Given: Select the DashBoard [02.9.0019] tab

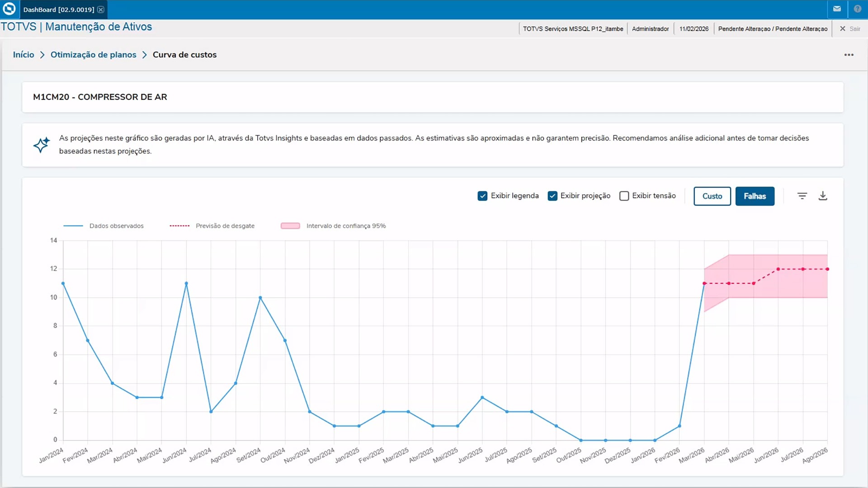Looking at the screenshot, I should (59, 9).
